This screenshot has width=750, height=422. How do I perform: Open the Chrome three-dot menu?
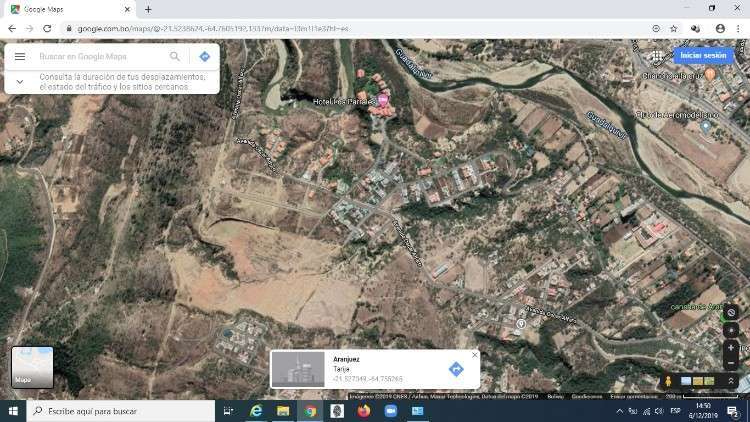tap(739, 28)
